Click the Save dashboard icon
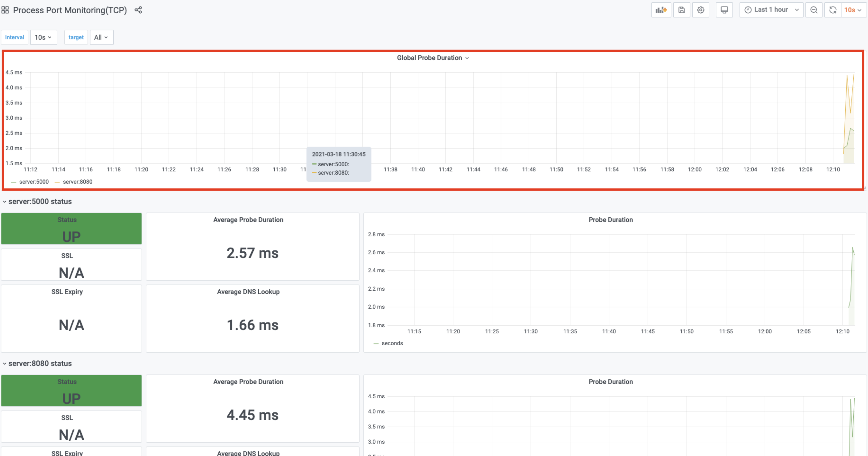 pyautogui.click(x=681, y=10)
